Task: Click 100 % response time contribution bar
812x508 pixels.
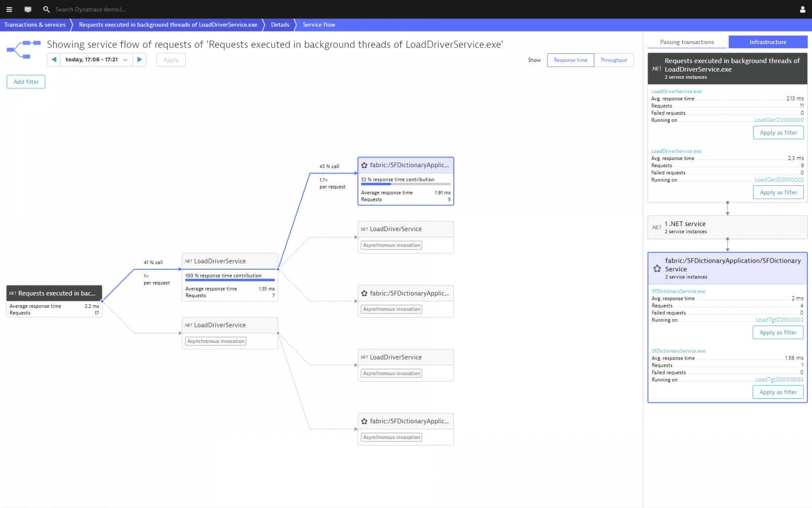Action: click(x=230, y=280)
